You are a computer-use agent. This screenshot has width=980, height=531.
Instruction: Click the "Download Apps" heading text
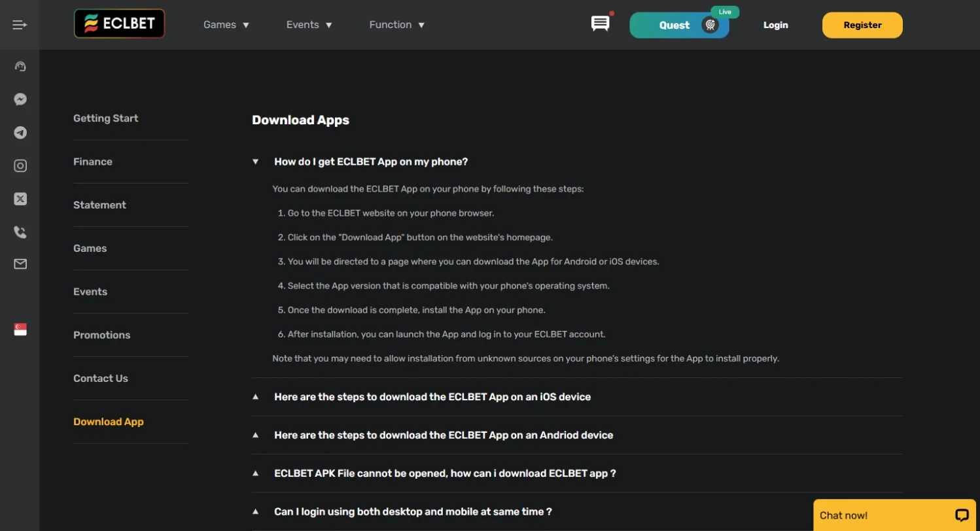[300, 120]
